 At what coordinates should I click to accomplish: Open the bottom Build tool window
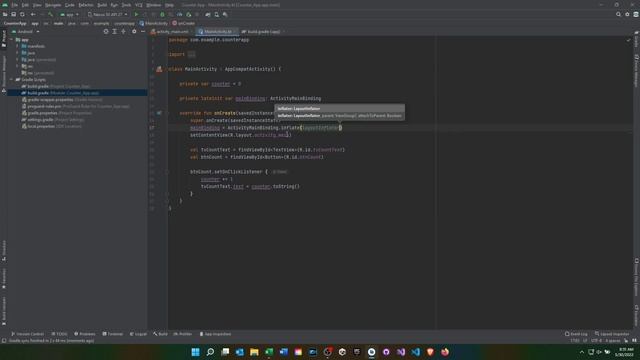160,334
